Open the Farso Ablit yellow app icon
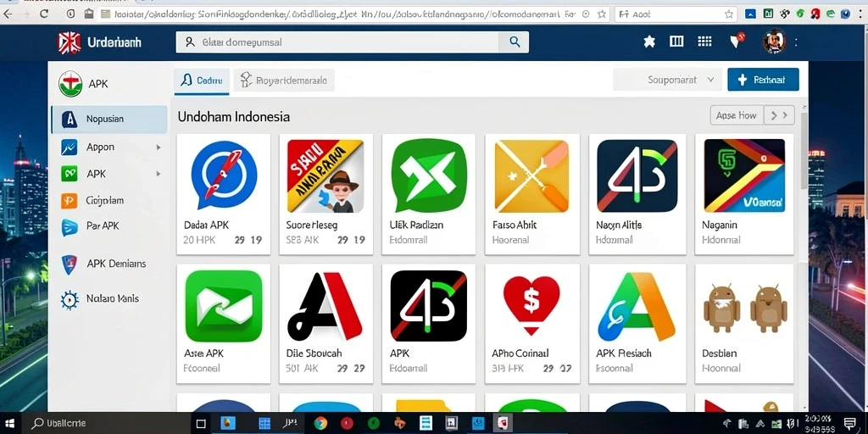868x434 pixels. point(531,176)
